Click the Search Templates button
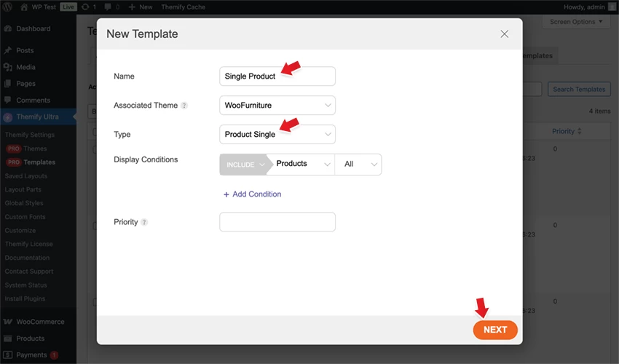The width and height of the screenshot is (619, 364). (x=579, y=90)
